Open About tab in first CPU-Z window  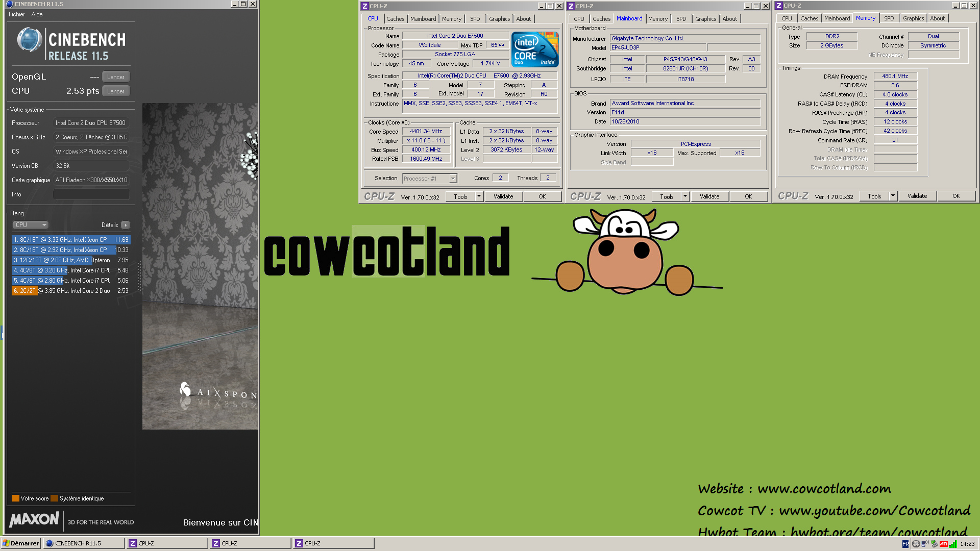coord(524,19)
